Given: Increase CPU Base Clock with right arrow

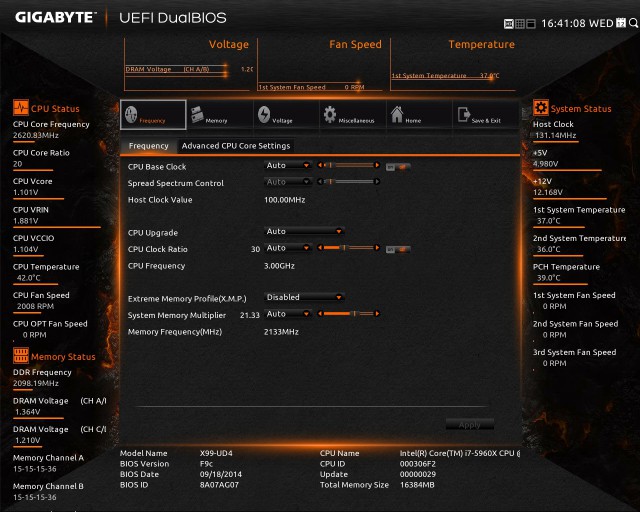Looking at the screenshot, I should tap(377, 165).
